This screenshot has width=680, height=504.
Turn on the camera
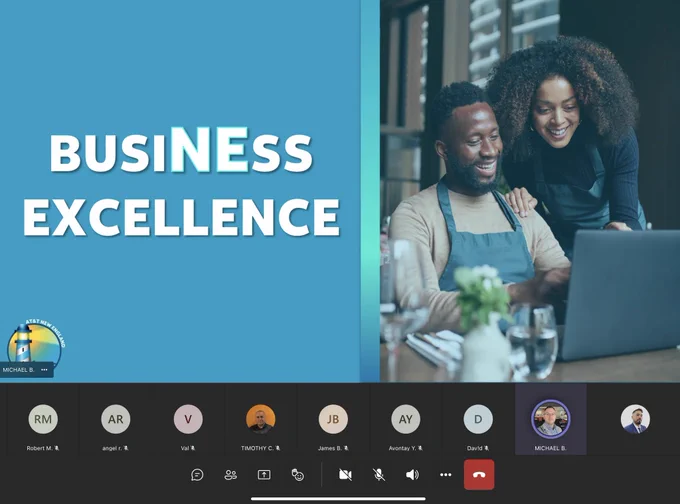[345, 475]
